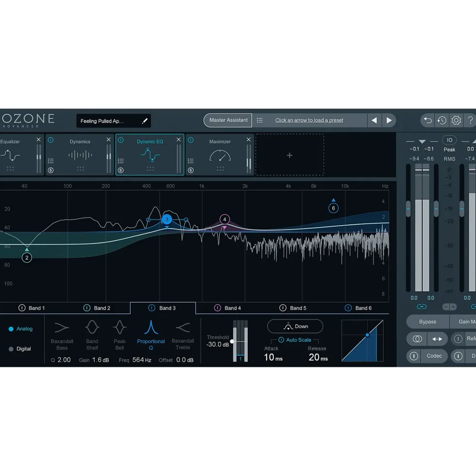Screen dimensions: 476x476
Task: Open the Dynamic EQ module
Action: point(150,155)
